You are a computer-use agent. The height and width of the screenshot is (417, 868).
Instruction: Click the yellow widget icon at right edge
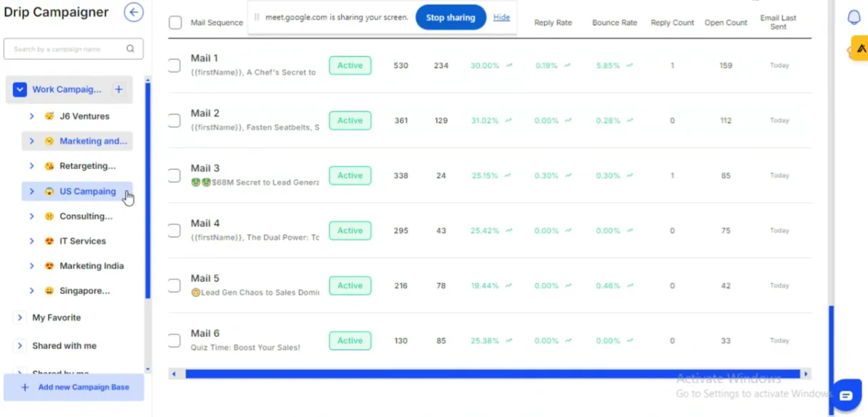(859, 49)
